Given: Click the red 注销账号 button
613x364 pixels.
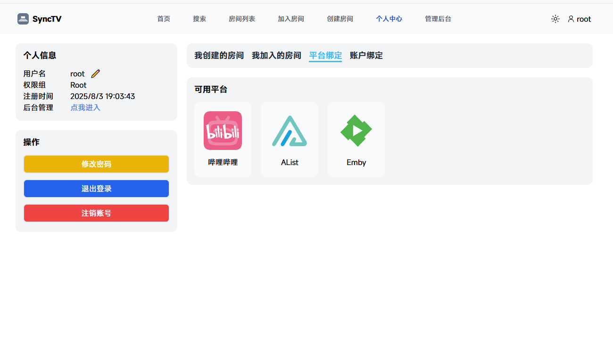Looking at the screenshot, I should pyautogui.click(x=96, y=213).
